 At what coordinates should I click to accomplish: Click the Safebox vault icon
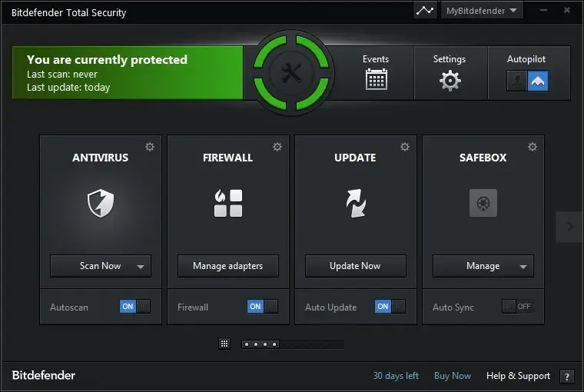pos(483,203)
